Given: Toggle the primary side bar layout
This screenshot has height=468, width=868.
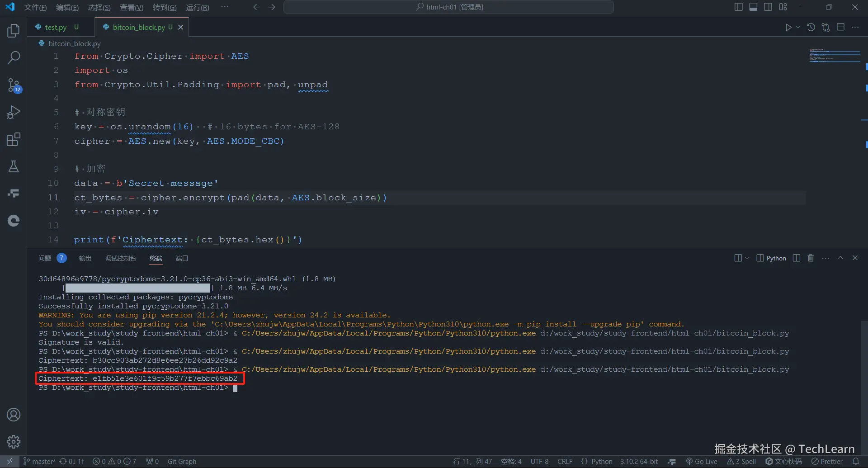Looking at the screenshot, I should [x=739, y=7].
